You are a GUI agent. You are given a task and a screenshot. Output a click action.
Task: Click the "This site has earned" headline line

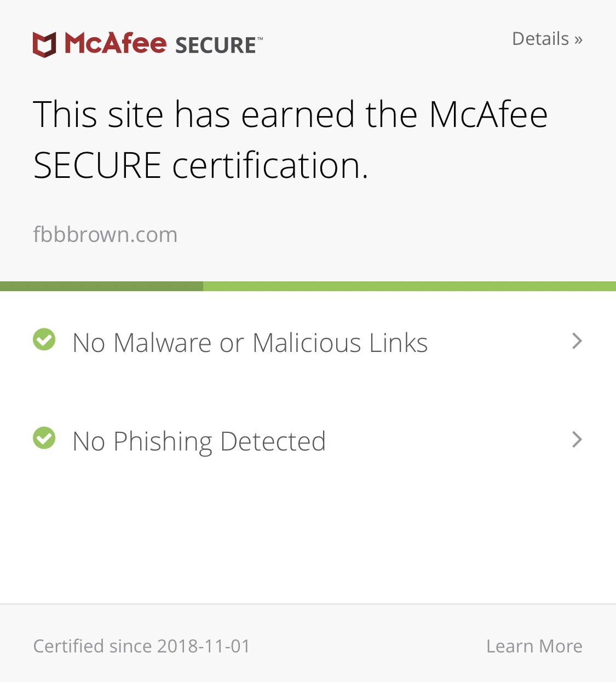(x=290, y=114)
